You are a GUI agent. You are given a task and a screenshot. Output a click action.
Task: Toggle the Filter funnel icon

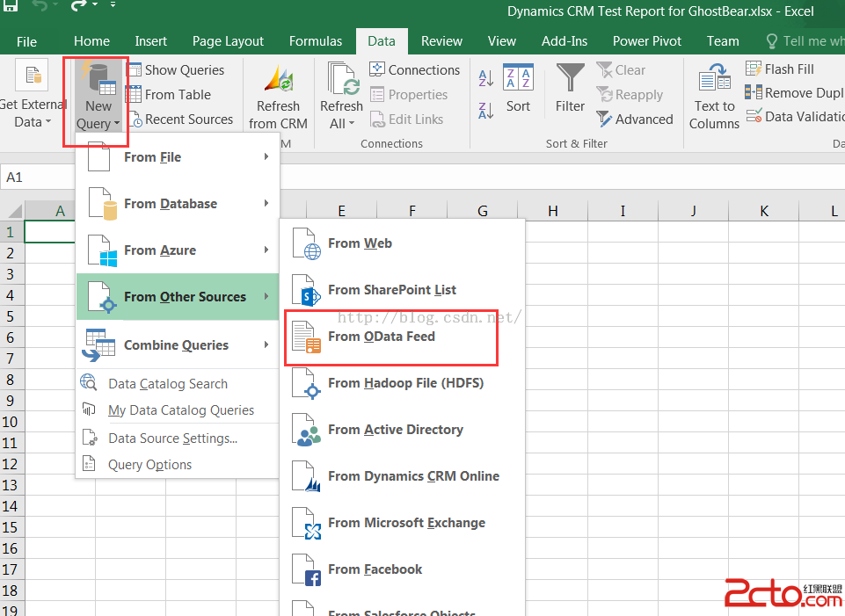tap(570, 77)
